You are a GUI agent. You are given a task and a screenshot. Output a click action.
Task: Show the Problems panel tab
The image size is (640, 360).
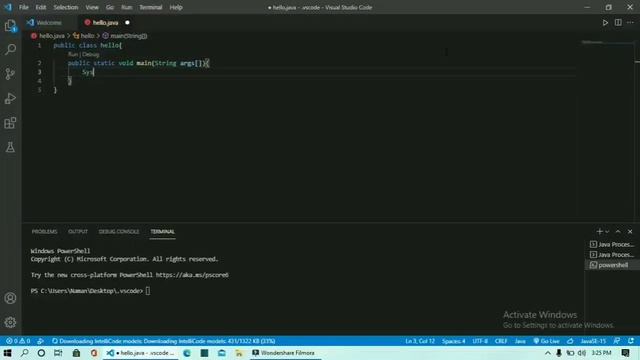click(x=44, y=232)
